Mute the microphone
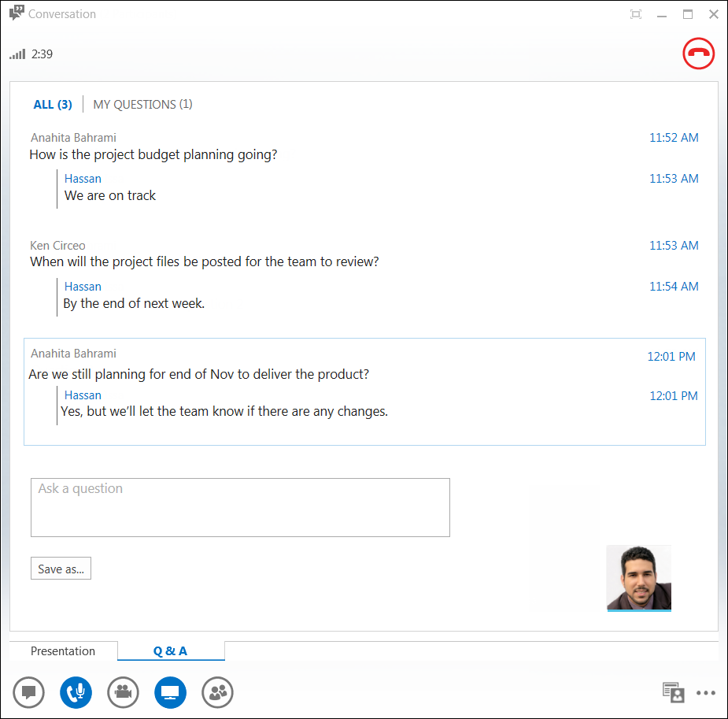 click(x=76, y=692)
